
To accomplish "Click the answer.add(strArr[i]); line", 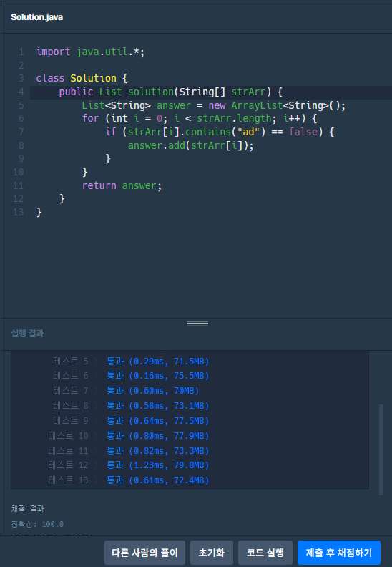I will 191,145.
